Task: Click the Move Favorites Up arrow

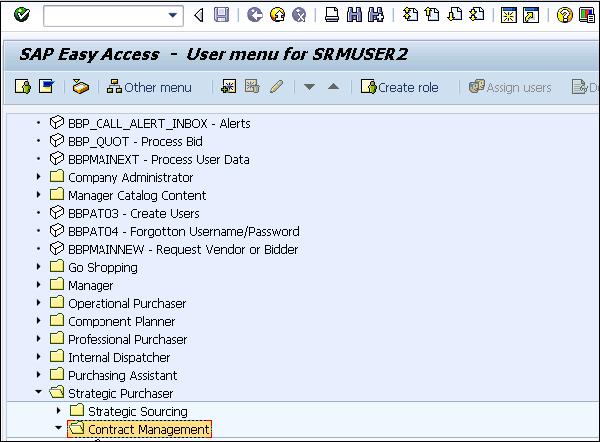Action: [x=333, y=87]
